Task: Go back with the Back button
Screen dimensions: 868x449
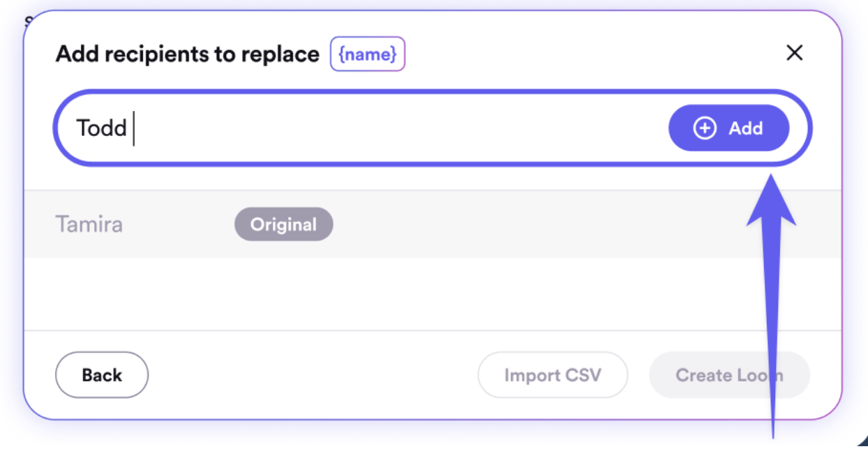Action: 102,375
